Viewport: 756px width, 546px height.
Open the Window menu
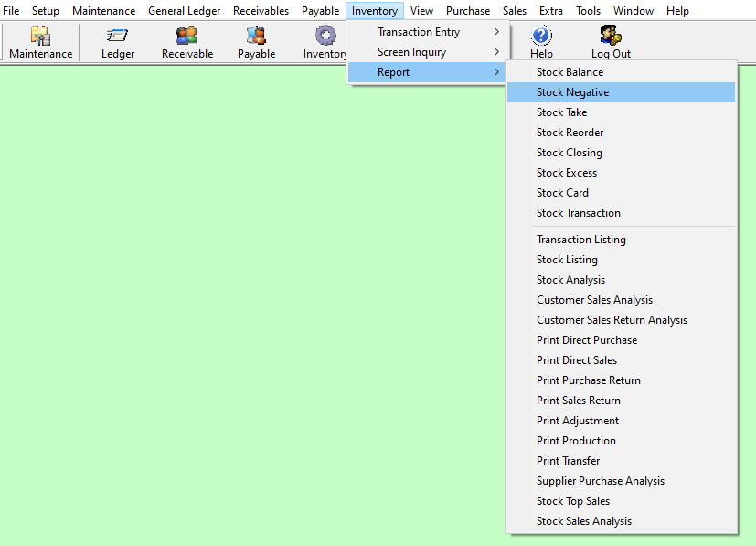(x=634, y=11)
